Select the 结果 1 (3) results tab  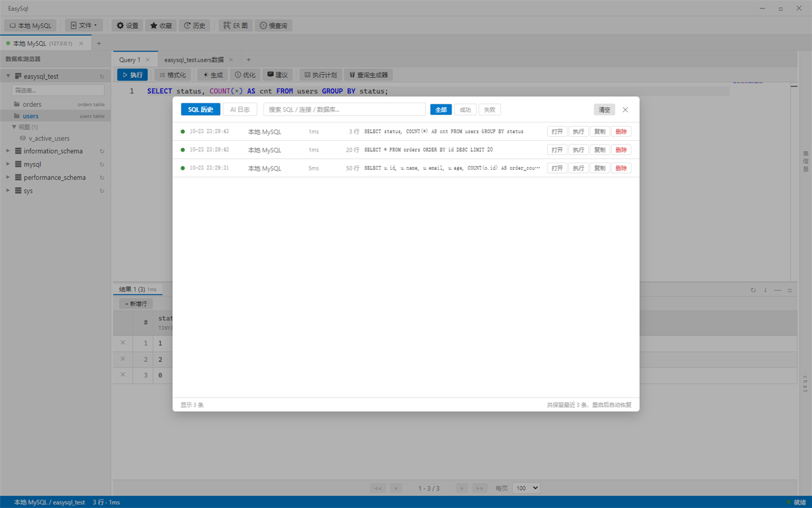(137, 289)
